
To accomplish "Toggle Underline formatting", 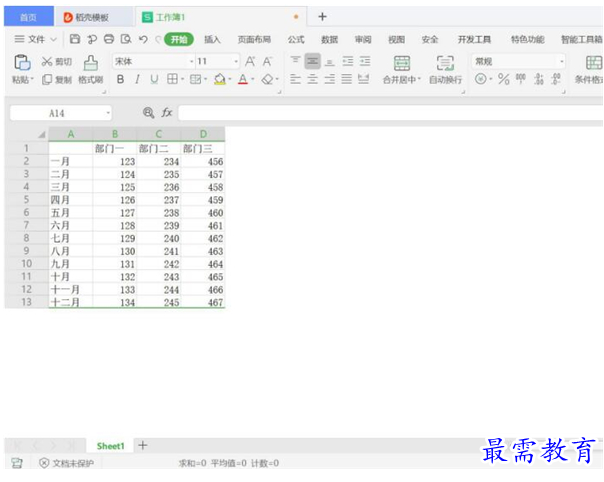I will click(x=154, y=79).
